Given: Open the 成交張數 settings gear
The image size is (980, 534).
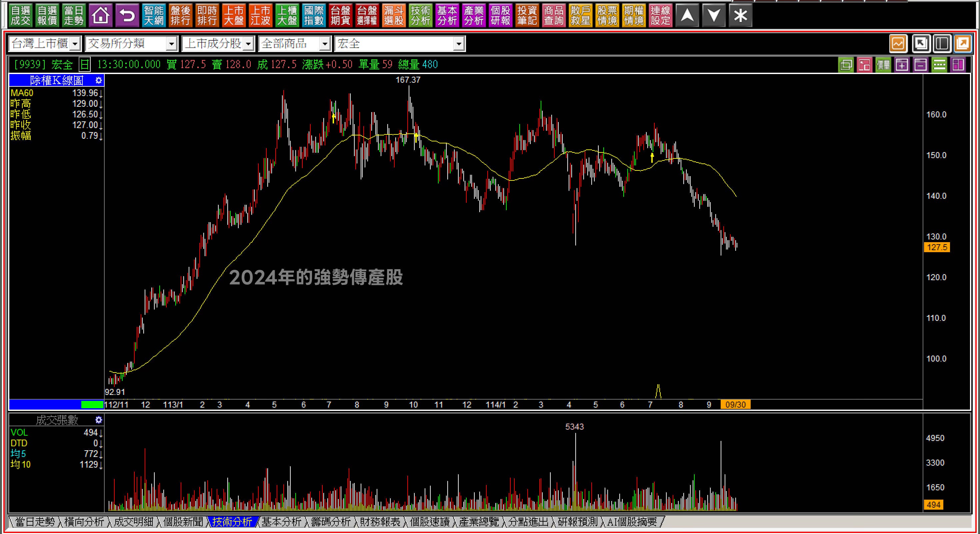Looking at the screenshot, I should tap(99, 420).
